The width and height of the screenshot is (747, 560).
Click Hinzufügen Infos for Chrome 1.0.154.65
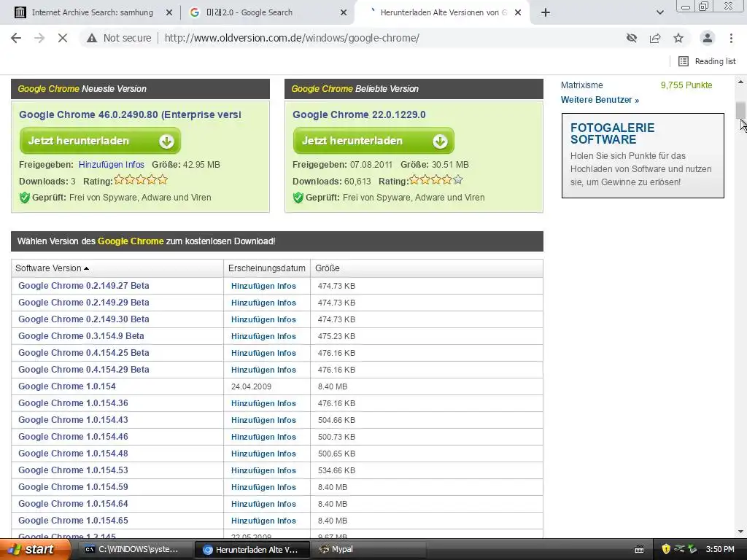click(x=263, y=521)
